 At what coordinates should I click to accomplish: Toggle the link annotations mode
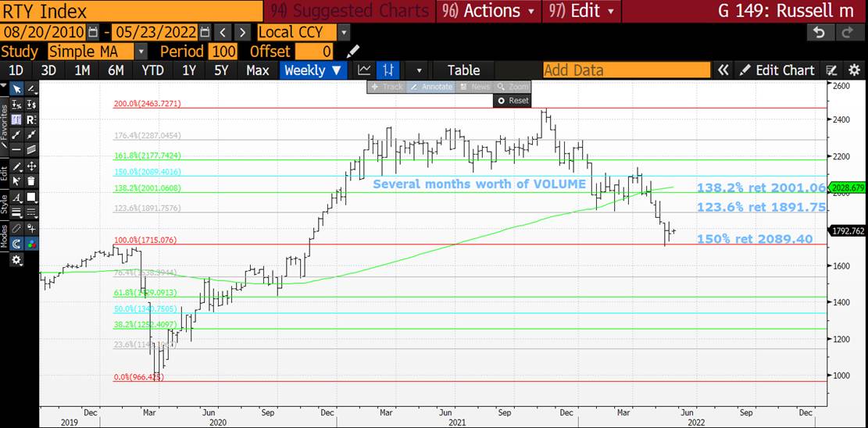(17, 228)
